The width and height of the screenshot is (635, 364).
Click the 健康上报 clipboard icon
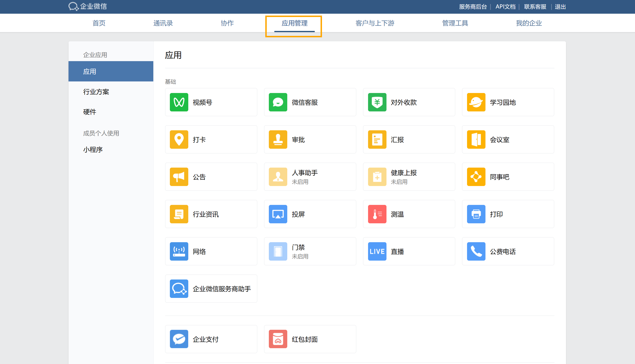pyautogui.click(x=377, y=177)
